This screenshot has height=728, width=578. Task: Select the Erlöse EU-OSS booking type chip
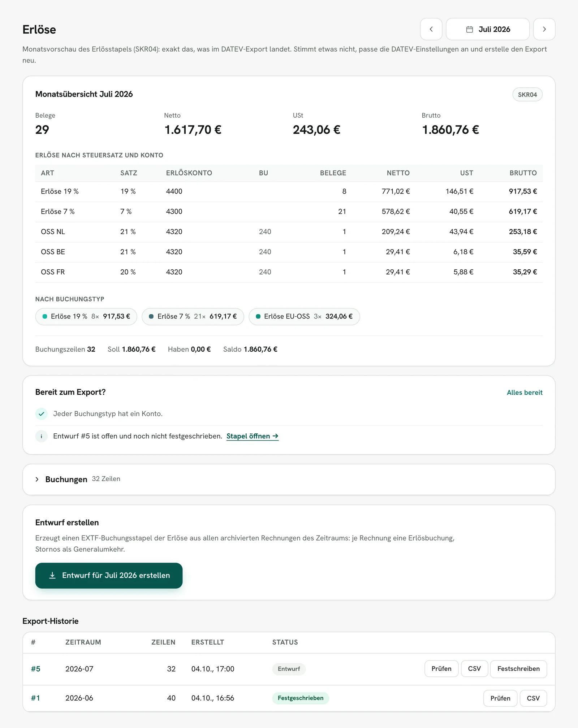point(304,316)
